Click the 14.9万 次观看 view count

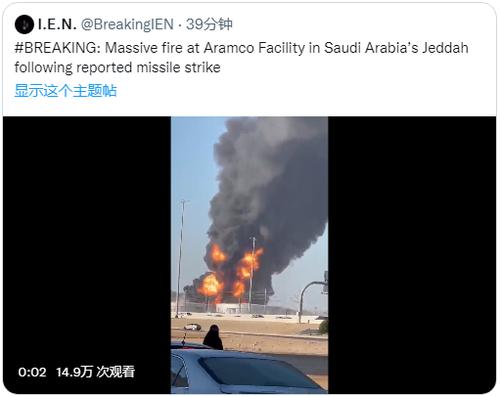coord(95,372)
